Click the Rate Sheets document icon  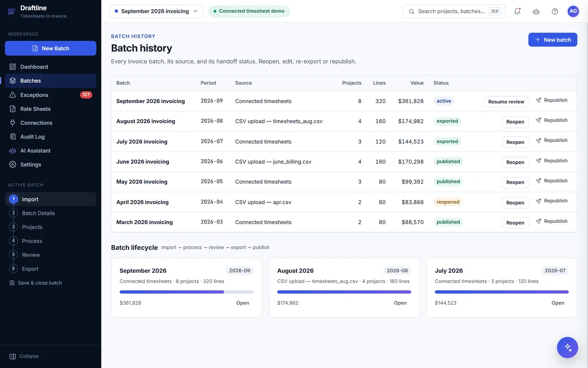coord(13,109)
